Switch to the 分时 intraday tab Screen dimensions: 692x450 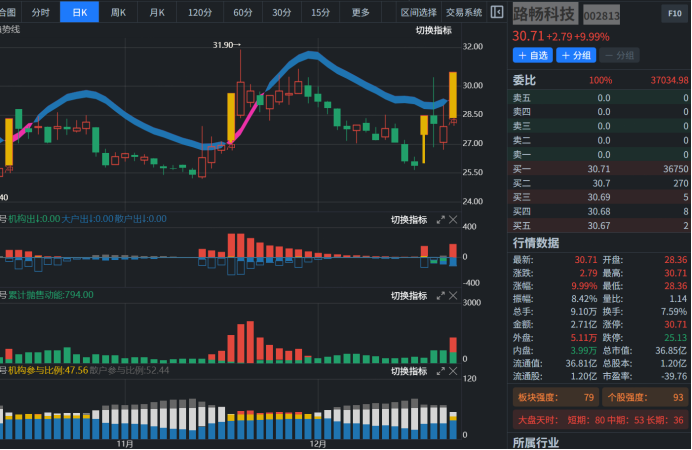coord(40,12)
